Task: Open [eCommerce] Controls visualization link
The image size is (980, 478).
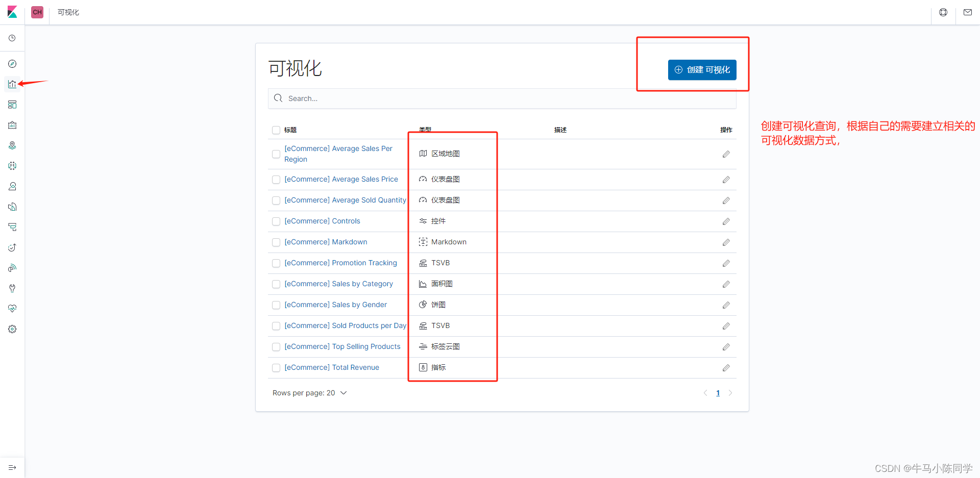Action: pos(322,221)
